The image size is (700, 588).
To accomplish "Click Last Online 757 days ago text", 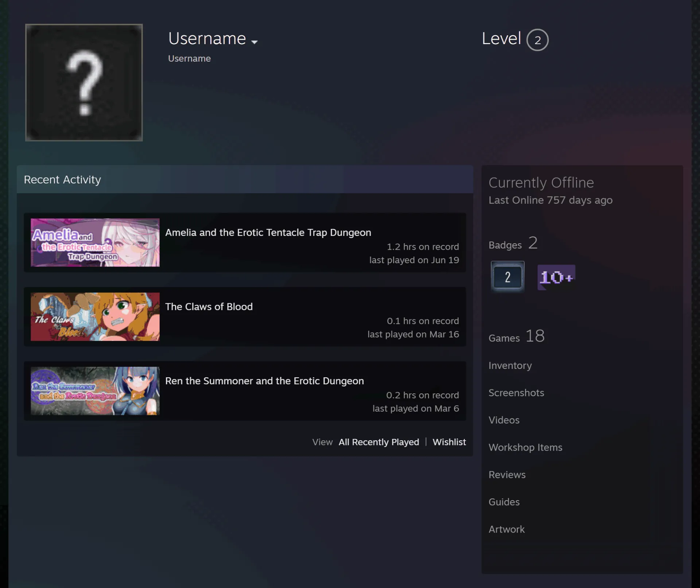I will click(551, 200).
